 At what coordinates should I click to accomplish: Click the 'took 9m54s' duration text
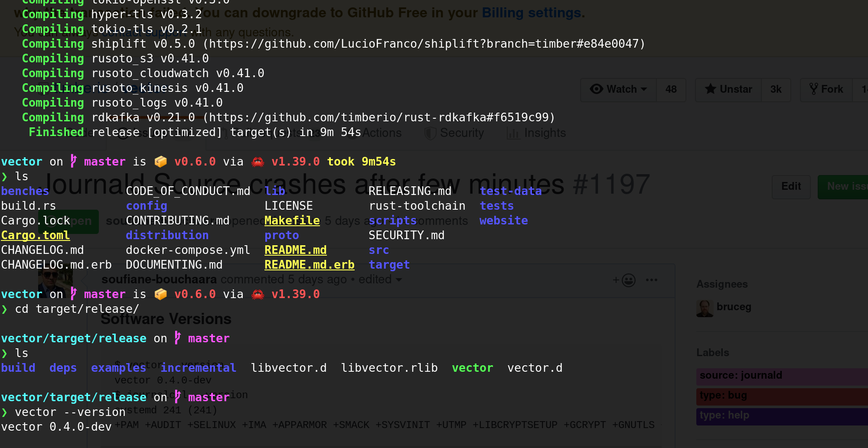(362, 162)
